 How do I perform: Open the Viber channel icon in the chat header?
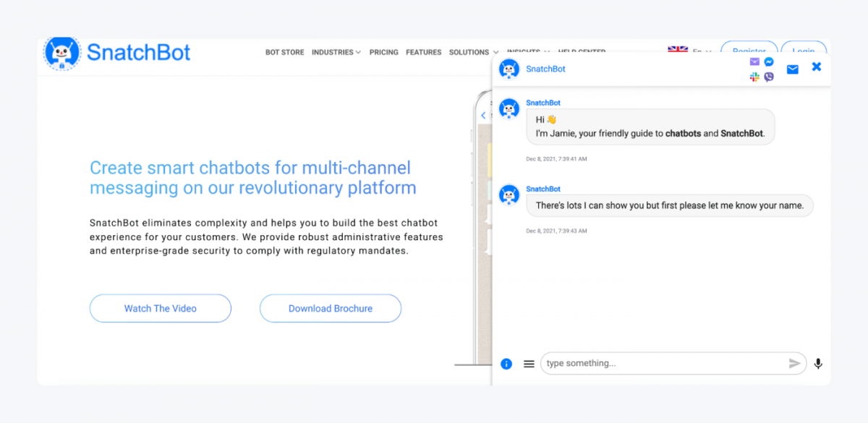769,77
